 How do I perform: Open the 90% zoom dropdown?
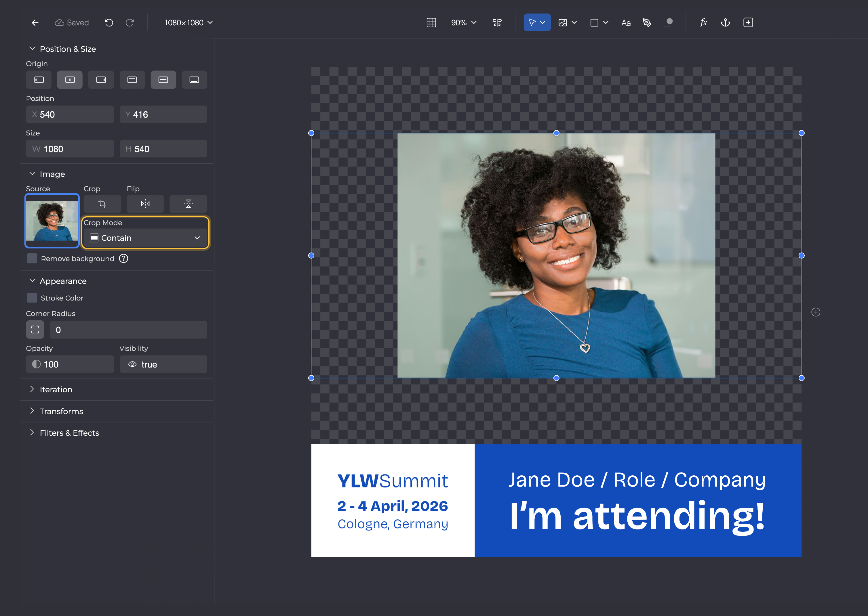tap(463, 23)
